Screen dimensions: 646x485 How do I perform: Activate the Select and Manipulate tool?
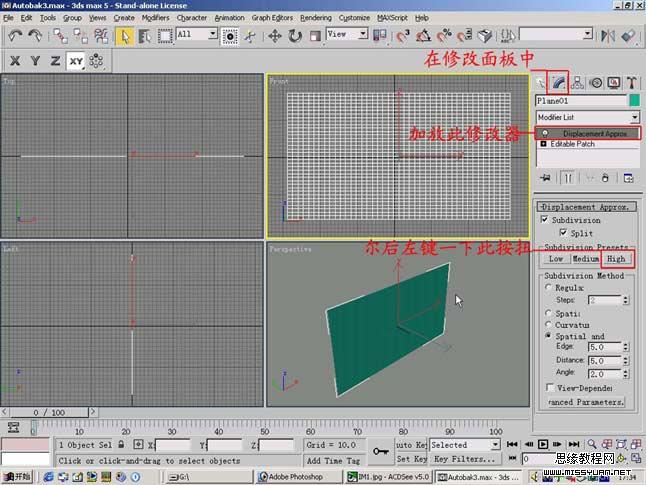click(x=250, y=36)
